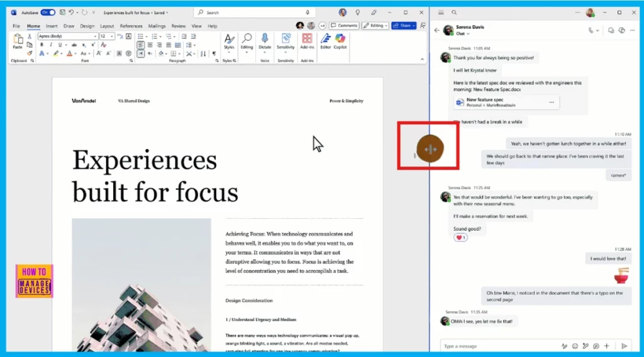Click the Share button in Word
Image resolution: width=644 pixels, height=357 pixels.
[404, 25]
